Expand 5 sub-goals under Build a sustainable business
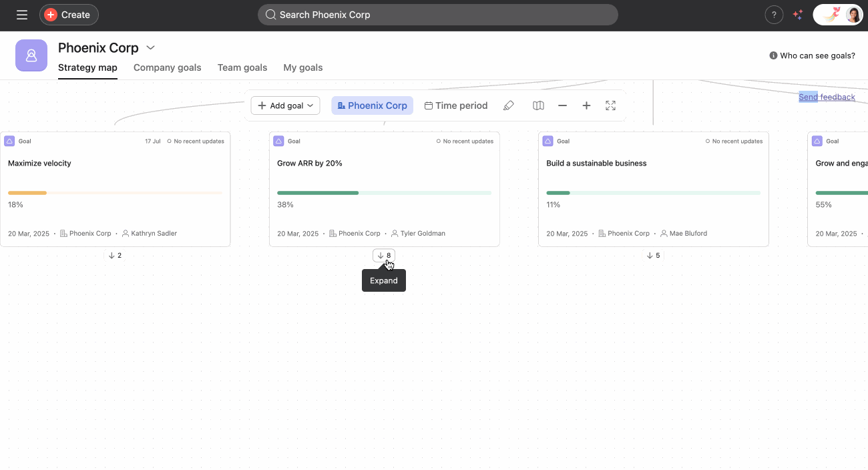This screenshot has height=470, width=868. (653, 255)
